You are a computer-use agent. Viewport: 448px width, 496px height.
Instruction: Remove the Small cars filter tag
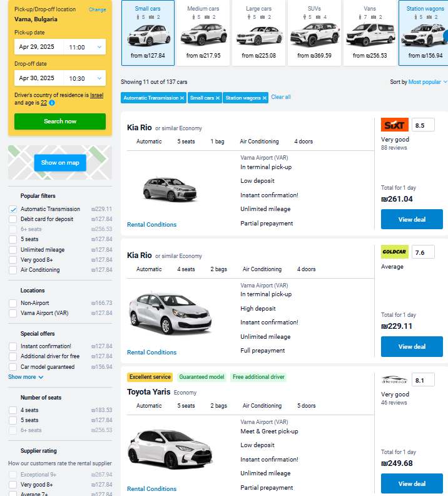pos(218,98)
